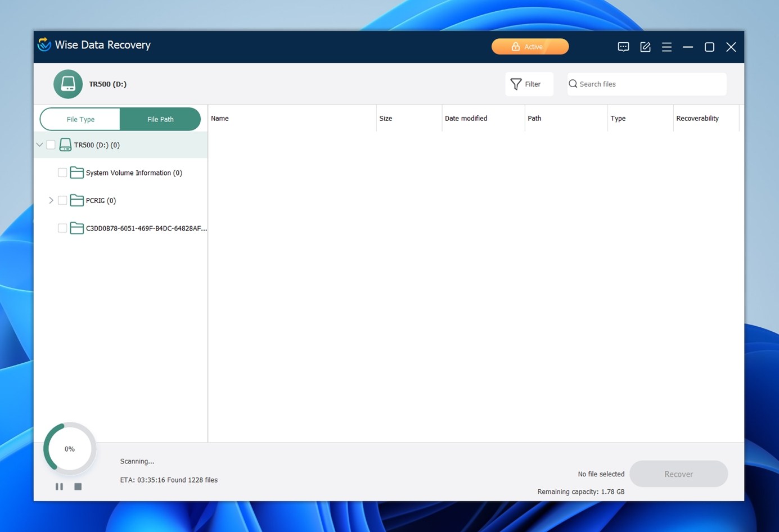
Task: Tick the System Volume Information checkbox
Action: point(62,173)
